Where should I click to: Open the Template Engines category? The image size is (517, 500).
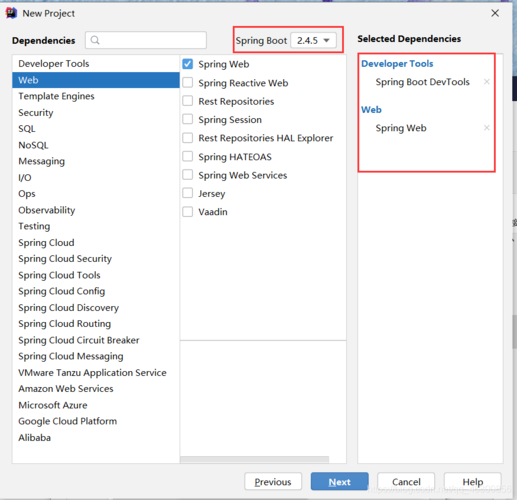click(96, 96)
